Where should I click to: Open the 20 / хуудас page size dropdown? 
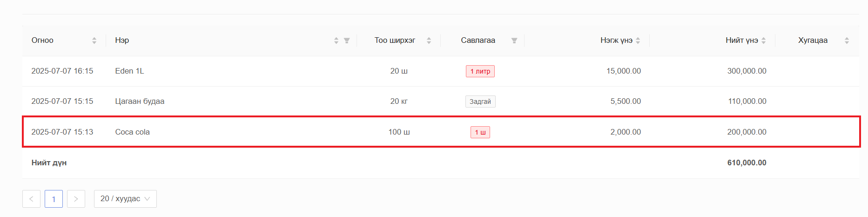pos(125,199)
